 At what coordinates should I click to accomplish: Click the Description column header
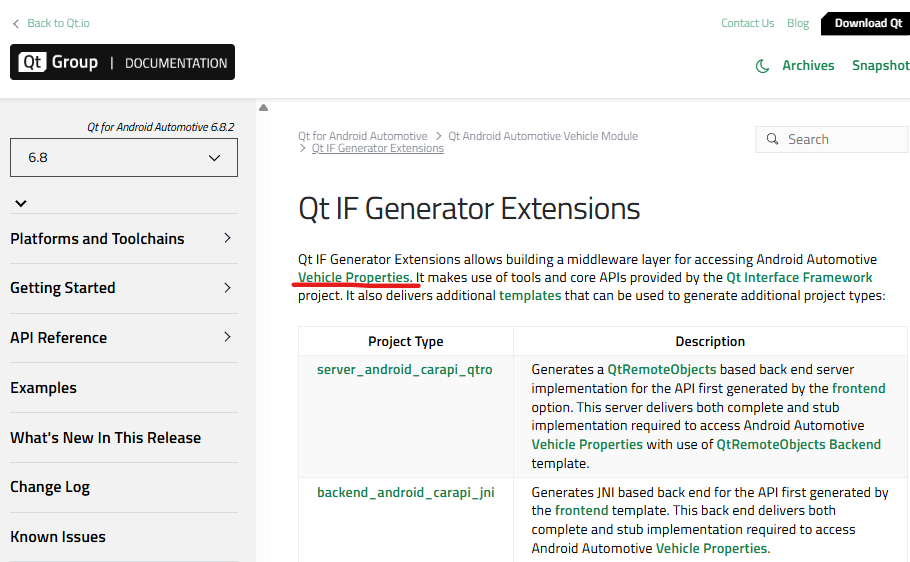[710, 341]
